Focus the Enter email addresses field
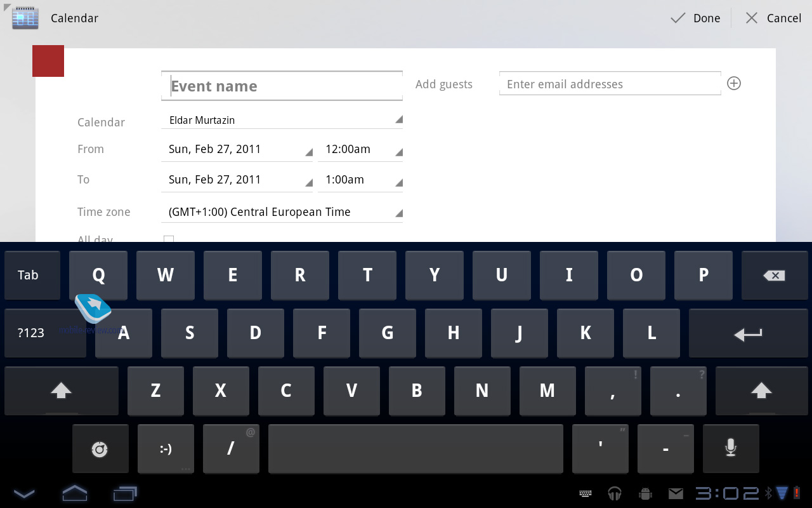The width and height of the screenshot is (812, 508). point(610,84)
